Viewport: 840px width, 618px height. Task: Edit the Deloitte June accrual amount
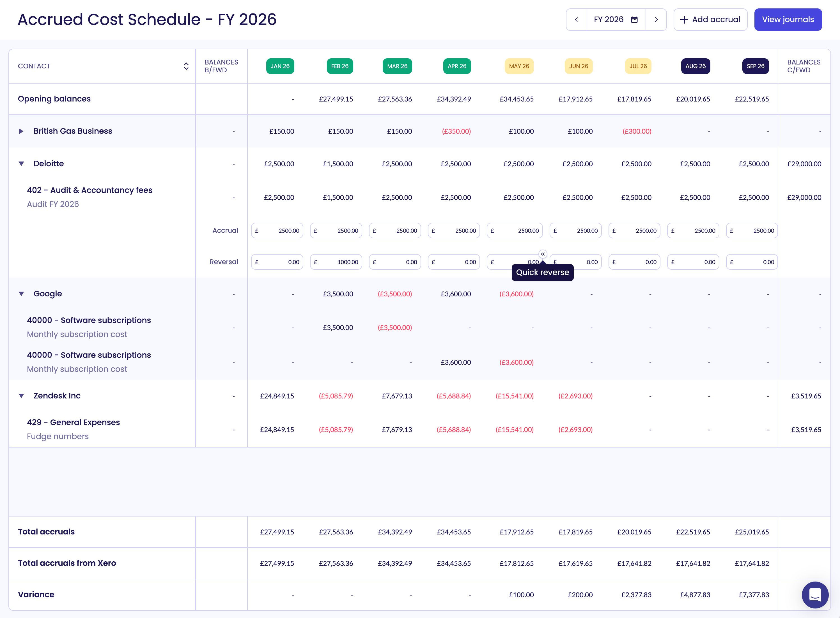point(576,230)
